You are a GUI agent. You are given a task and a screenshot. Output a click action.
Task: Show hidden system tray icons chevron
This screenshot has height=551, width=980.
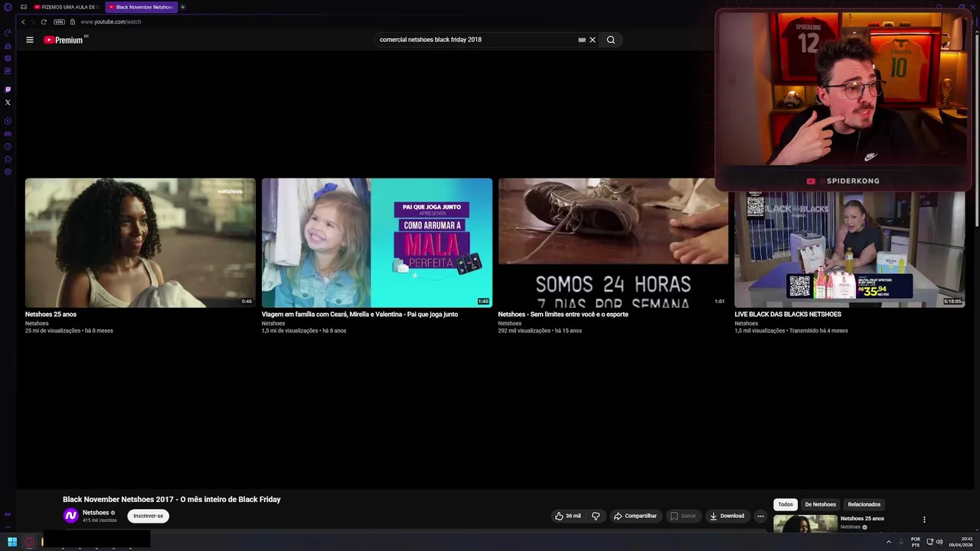coord(889,542)
